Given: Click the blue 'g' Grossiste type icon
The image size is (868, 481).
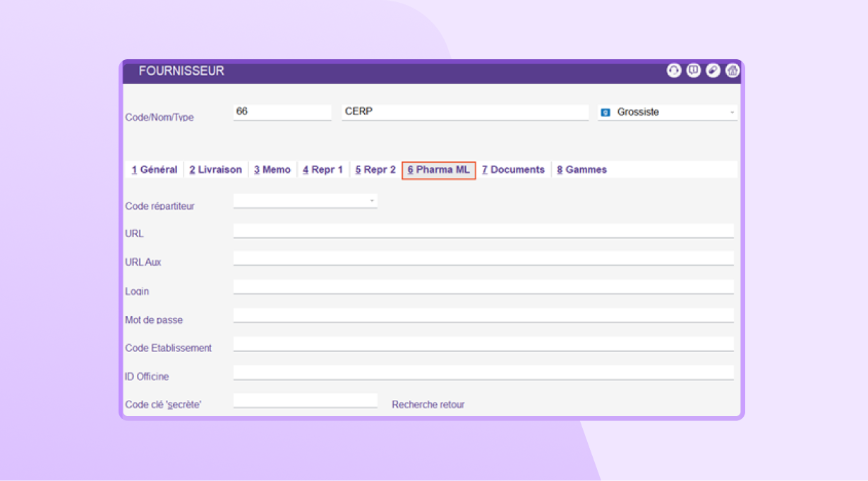Looking at the screenshot, I should 605,112.
